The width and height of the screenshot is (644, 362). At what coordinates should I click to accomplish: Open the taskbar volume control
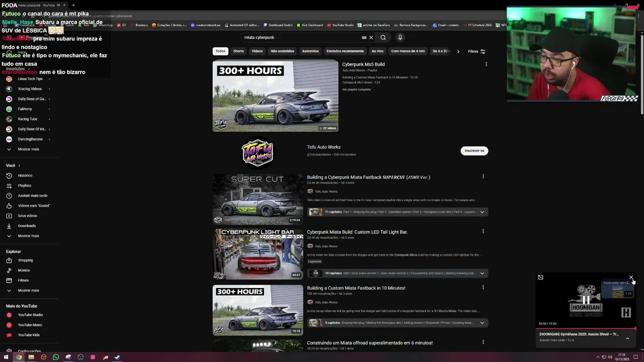(x=610, y=357)
